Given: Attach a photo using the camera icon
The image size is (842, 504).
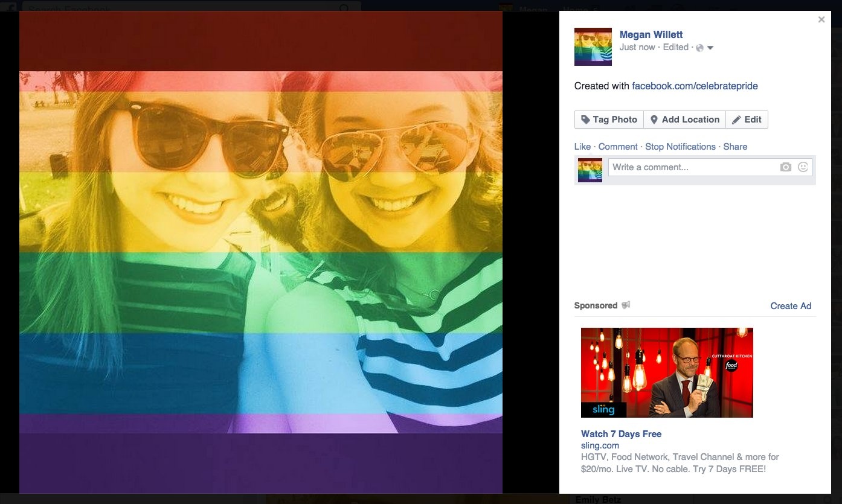Looking at the screenshot, I should [x=785, y=167].
